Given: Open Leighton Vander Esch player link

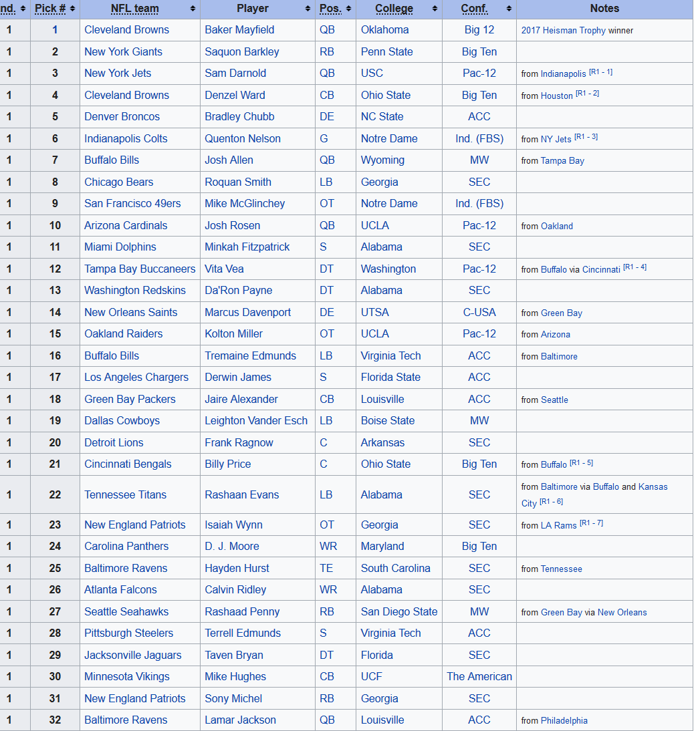Looking at the screenshot, I should point(256,420).
